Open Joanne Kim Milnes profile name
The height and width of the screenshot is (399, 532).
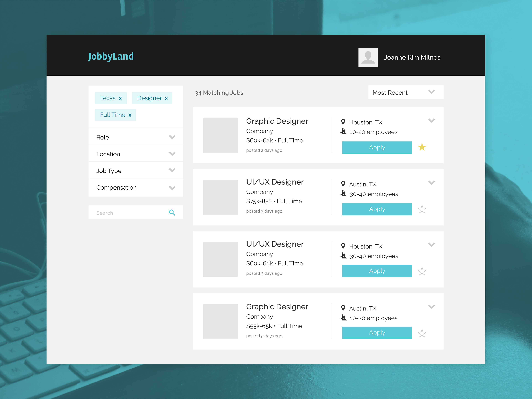pos(412,57)
